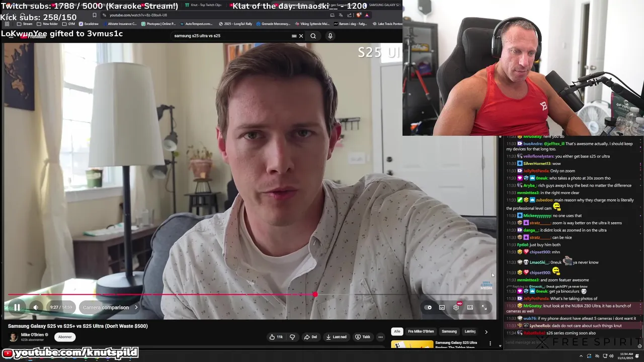Subscribe with the Abonner button
Viewport: 644px width, 362px height.
pos(65,337)
